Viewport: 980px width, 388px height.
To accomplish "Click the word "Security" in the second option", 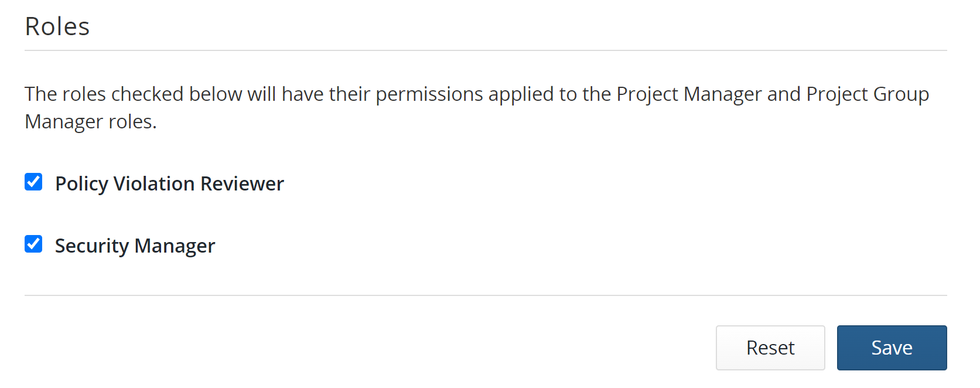I will (91, 246).
